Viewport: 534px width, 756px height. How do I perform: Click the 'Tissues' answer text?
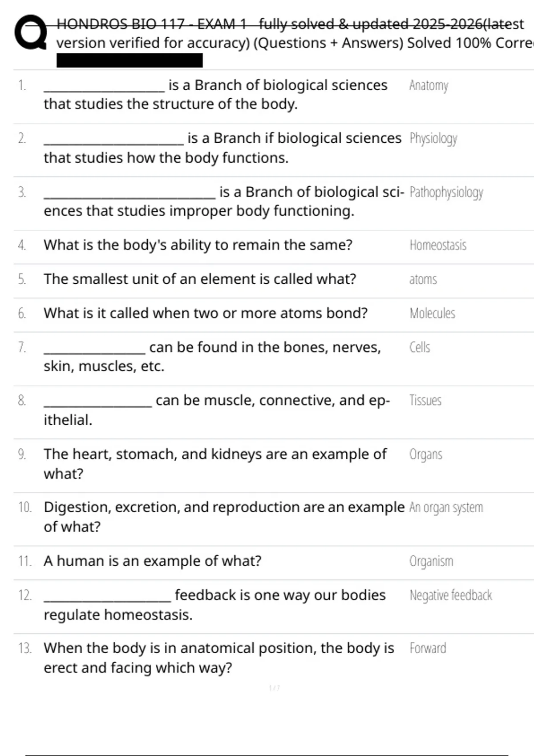[425, 401]
